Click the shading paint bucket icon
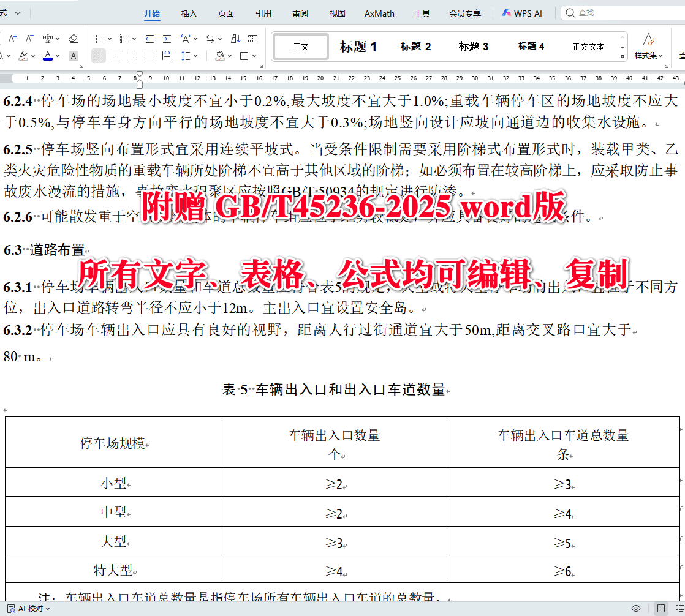The image size is (685, 616). [x=219, y=56]
